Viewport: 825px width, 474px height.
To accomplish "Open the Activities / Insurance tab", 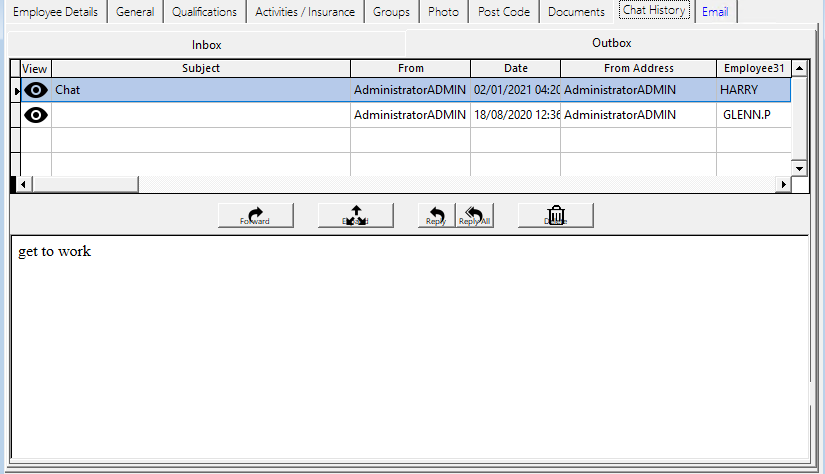I will tap(304, 12).
